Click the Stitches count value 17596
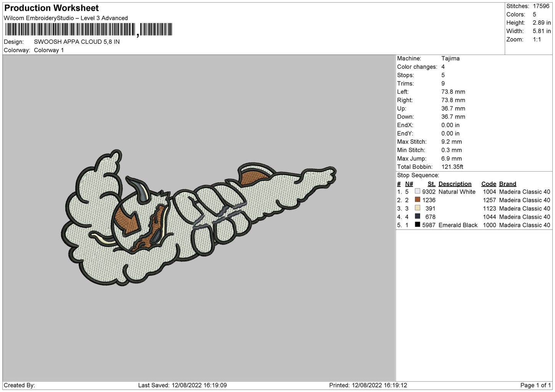The image size is (555, 392). tap(541, 6)
